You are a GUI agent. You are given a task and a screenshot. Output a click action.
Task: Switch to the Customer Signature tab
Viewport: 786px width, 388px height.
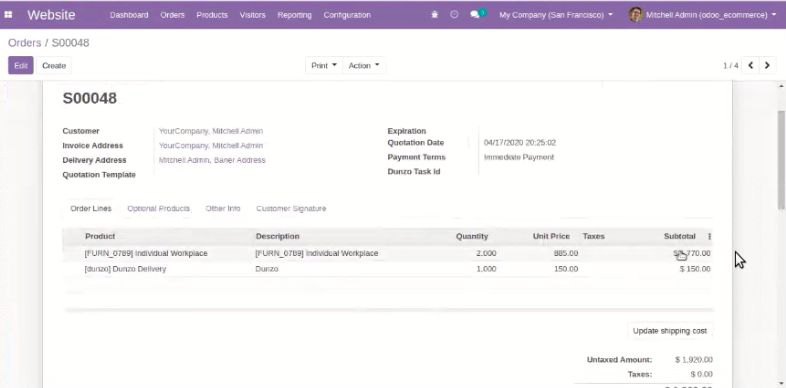pos(291,209)
